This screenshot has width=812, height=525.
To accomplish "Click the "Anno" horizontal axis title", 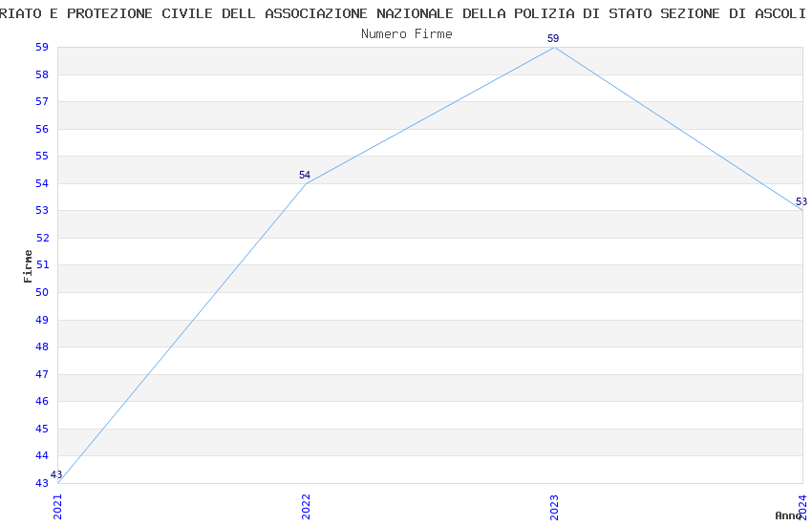I will (x=787, y=515).
